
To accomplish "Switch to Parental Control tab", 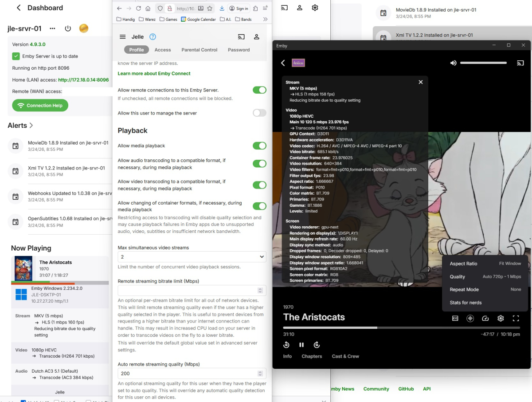I will pos(199,50).
